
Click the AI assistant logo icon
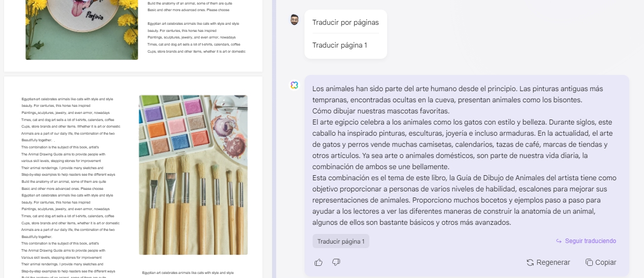(294, 85)
